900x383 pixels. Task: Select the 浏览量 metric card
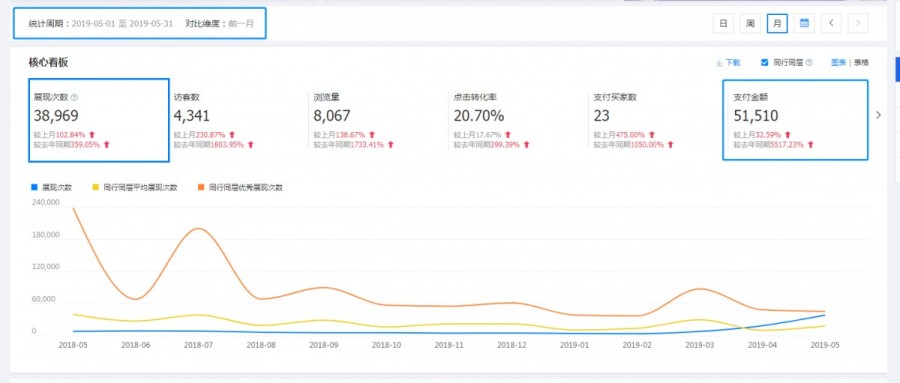378,121
